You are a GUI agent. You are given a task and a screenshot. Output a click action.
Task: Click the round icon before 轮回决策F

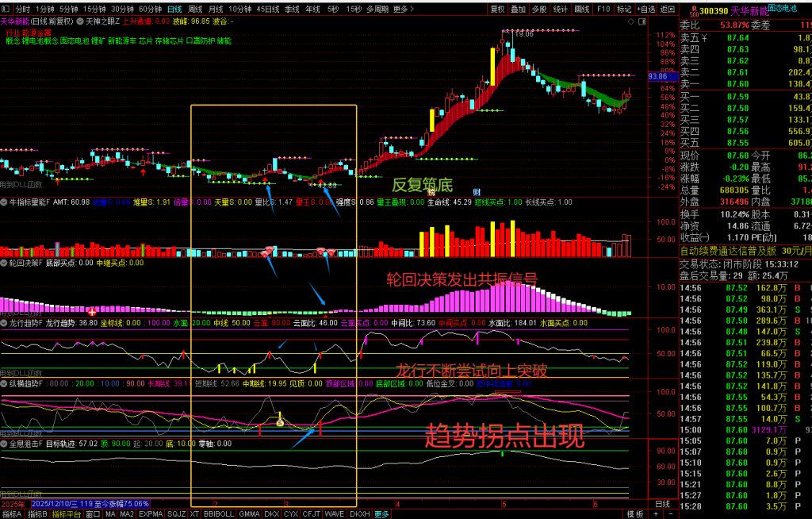pyautogui.click(x=4, y=263)
